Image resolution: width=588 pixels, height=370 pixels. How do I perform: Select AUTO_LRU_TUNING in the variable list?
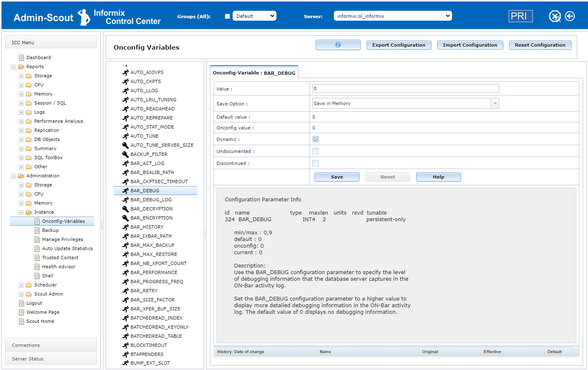point(153,100)
